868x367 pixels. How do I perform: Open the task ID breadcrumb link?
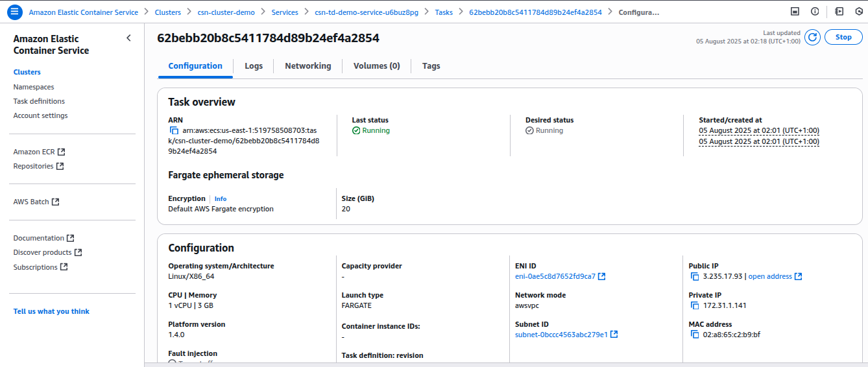[535, 12]
